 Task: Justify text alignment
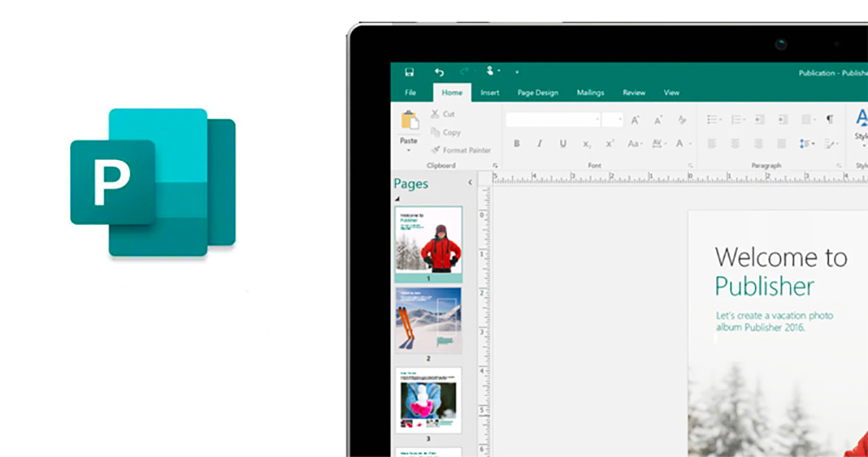pyautogui.click(x=782, y=144)
